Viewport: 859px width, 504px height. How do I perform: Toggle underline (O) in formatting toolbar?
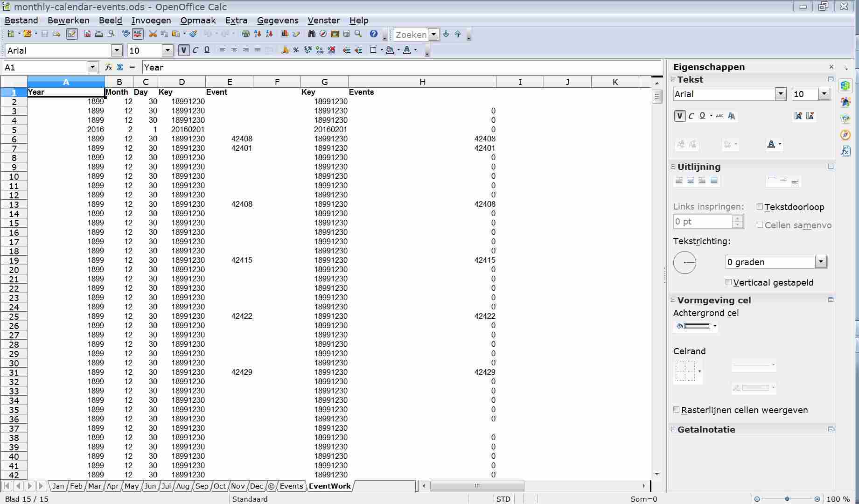point(207,50)
